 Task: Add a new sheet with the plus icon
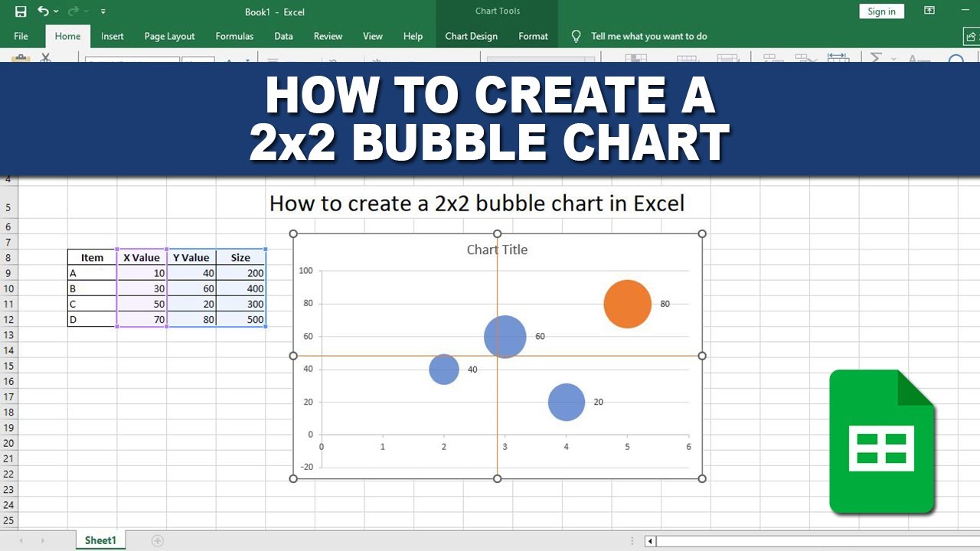click(158, 541)
